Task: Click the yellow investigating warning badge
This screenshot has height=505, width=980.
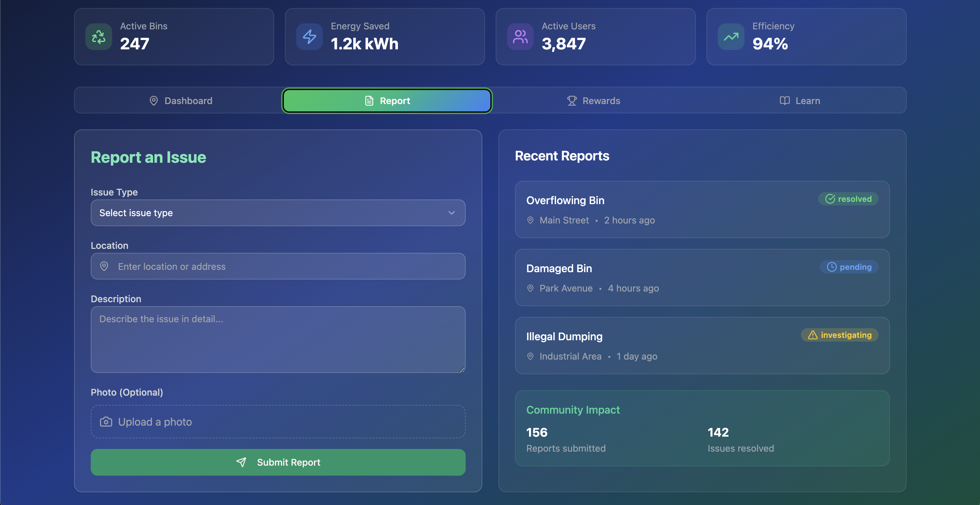Action: coord(839,335)
